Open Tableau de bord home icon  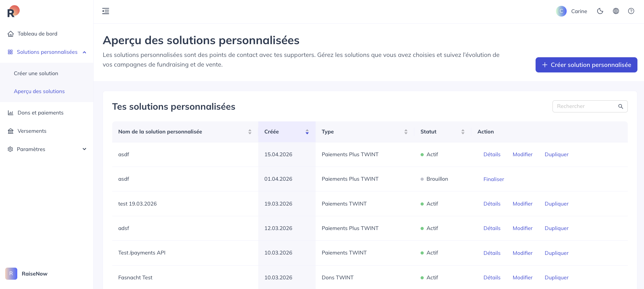pyautogui.click(x=11, y=34)
